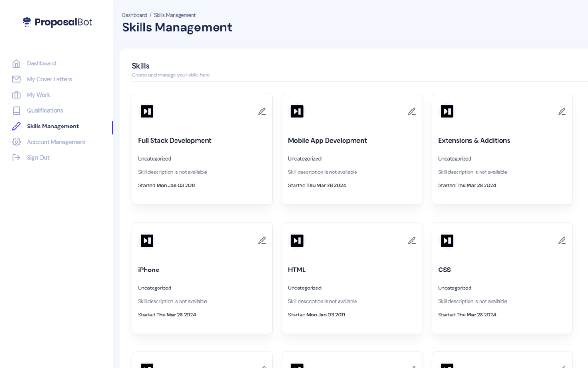
Task: Click the Full Stack Development title
Action: click(175, 141)
